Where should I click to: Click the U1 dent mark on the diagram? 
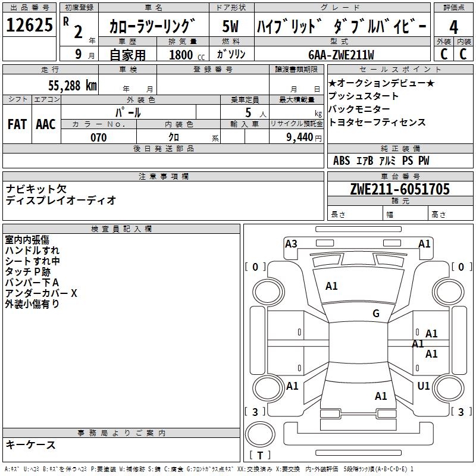(424, 386)
